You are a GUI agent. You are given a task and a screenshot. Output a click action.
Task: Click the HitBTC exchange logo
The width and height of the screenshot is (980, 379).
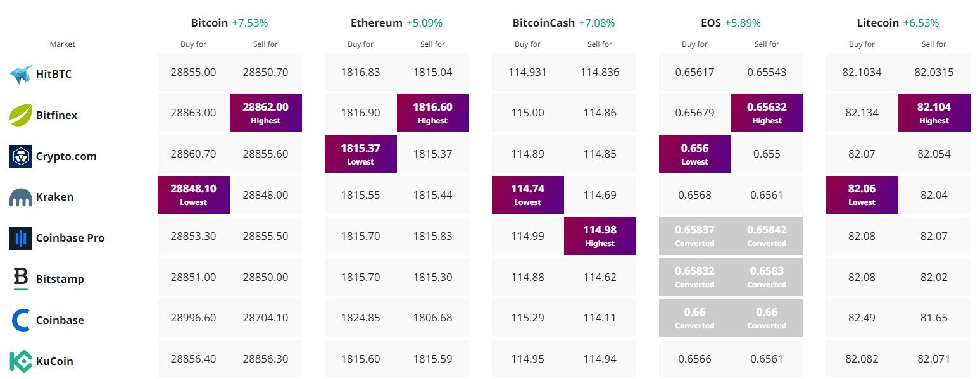pyautogui.click(x=23, y=74)
